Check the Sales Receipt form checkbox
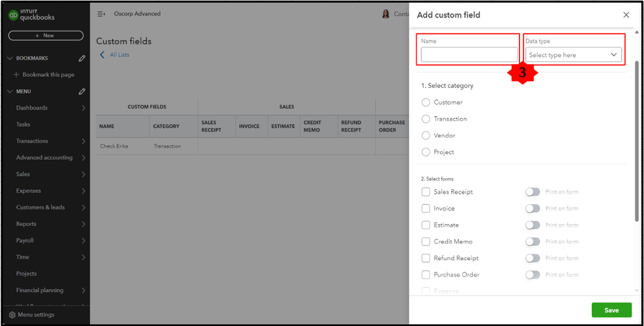 tap(426, 192)
